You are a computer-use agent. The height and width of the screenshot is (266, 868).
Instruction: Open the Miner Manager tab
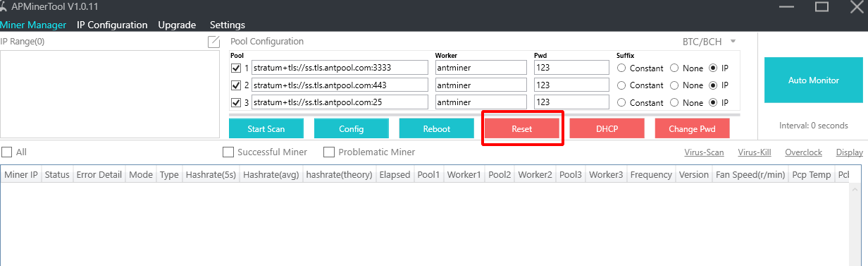click(x=33, y=25)
